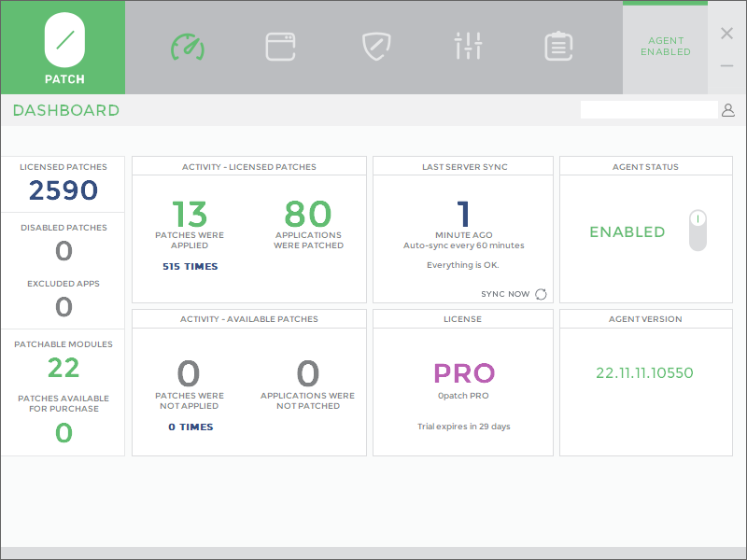
Task: Open the Patches shield icon
Action: (376, 47)
